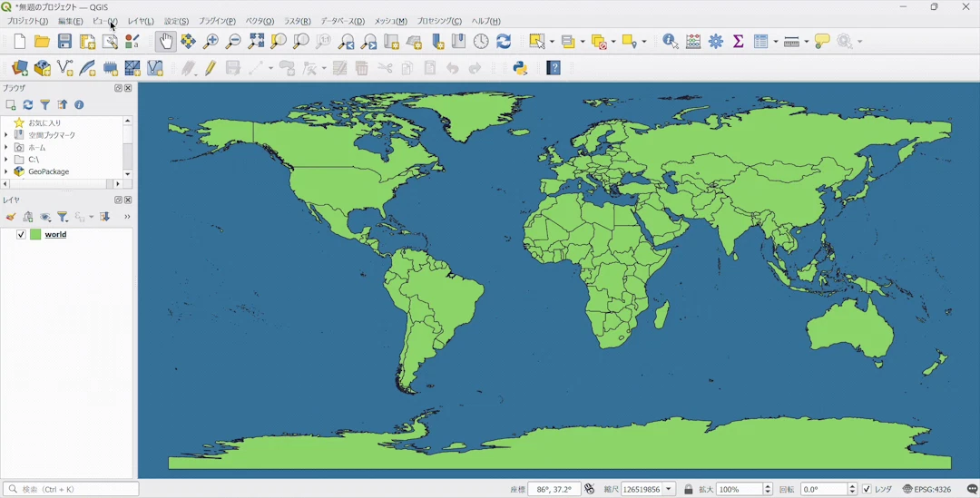This screenshot has width=980, height=498.
Task: Click the world layer green color swatch
Action: point(35,234)
